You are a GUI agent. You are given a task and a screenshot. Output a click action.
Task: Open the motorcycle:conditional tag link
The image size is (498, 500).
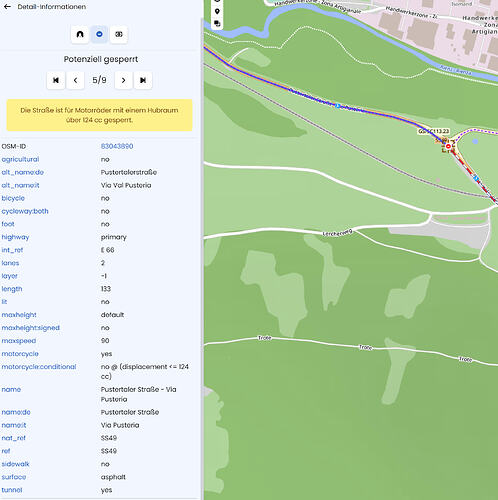[39, 367]
